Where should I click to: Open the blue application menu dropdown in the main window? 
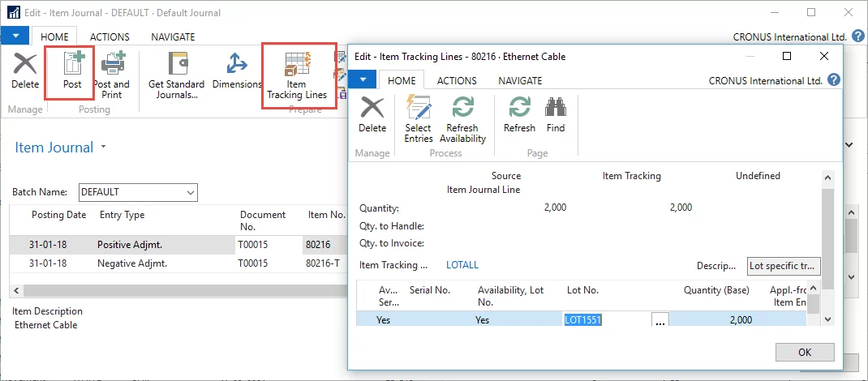15,36
